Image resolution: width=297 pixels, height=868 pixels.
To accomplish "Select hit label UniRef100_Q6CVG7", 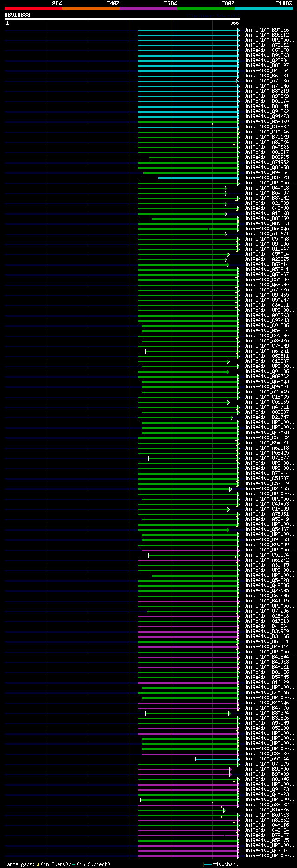I will (x=266, y=274).
